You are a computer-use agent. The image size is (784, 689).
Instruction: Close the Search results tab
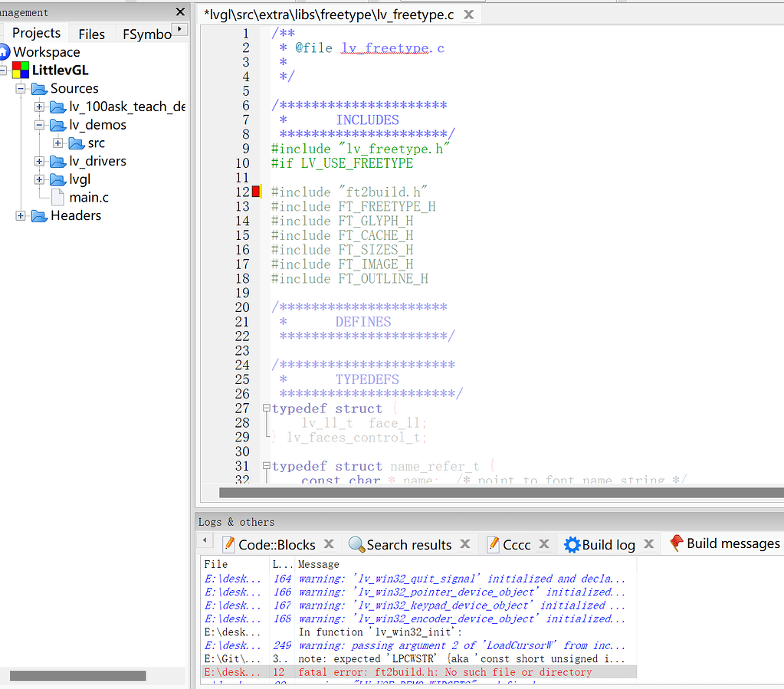(465, 544)
